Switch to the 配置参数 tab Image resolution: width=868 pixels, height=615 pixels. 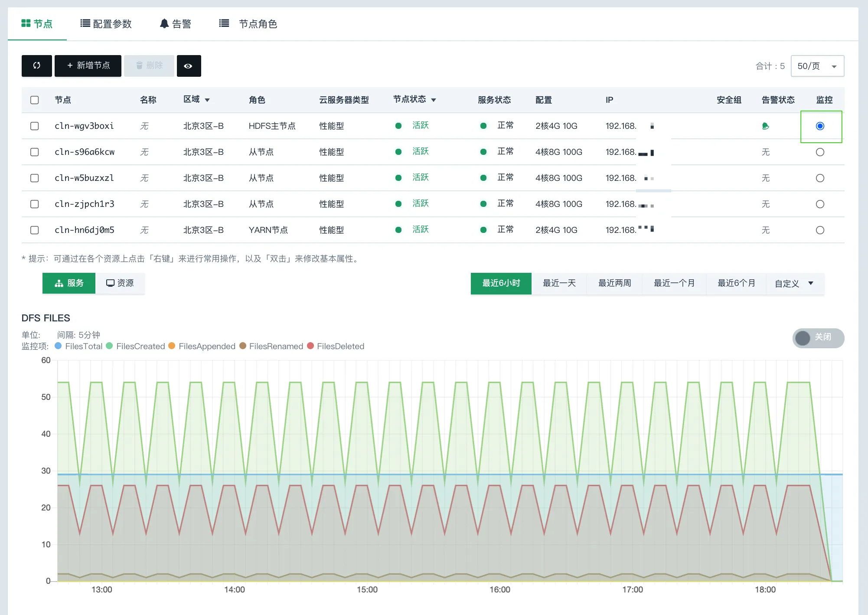point(106,24)
